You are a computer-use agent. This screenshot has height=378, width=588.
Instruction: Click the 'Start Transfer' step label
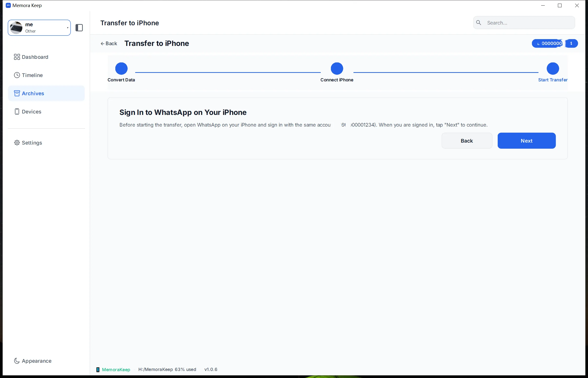point(553,80)
